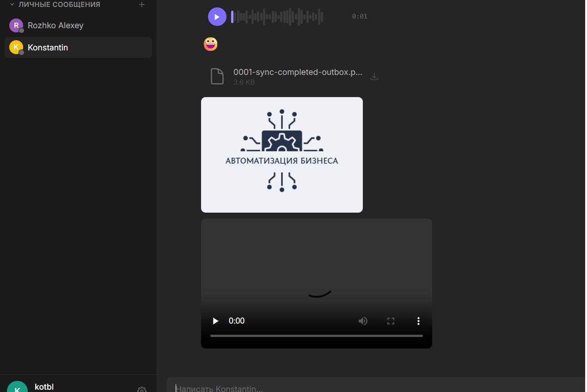Select the Konstantin conversation

[x=48, y=48]
